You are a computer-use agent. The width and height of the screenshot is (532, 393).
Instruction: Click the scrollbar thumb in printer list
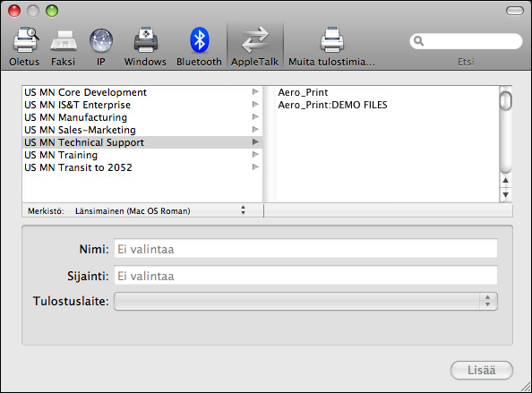pyautogui.click(x=505, y=100)
